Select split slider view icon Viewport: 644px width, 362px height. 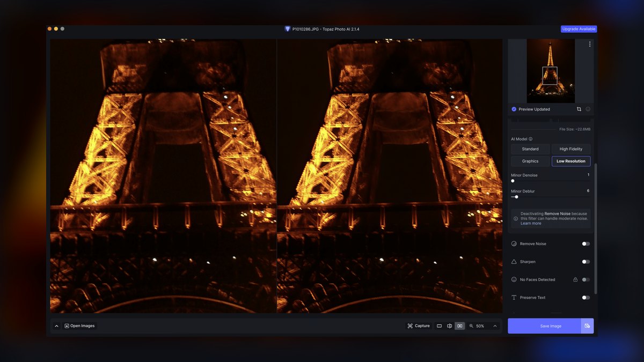click(x=450, y=326)
